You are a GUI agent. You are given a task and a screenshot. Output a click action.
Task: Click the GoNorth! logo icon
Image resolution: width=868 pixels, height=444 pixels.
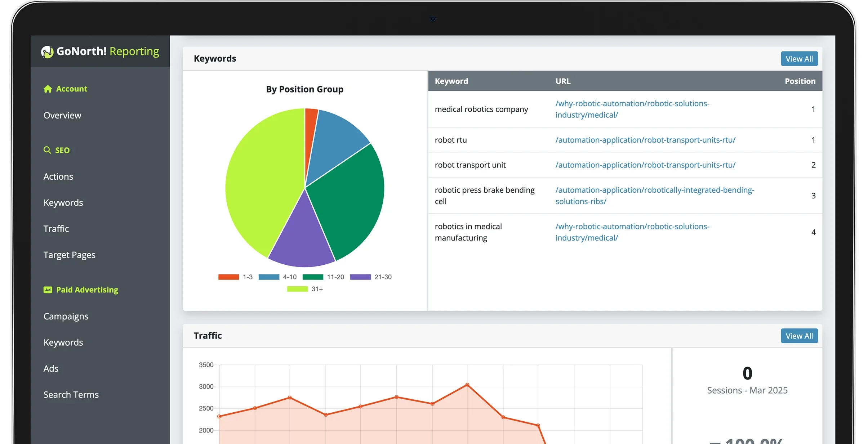(47, 52)
